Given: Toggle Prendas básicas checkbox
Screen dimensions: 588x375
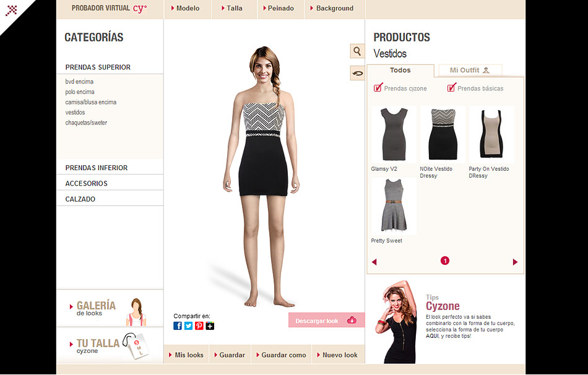Looking at the screenshot, I should (x=451, y=88).
